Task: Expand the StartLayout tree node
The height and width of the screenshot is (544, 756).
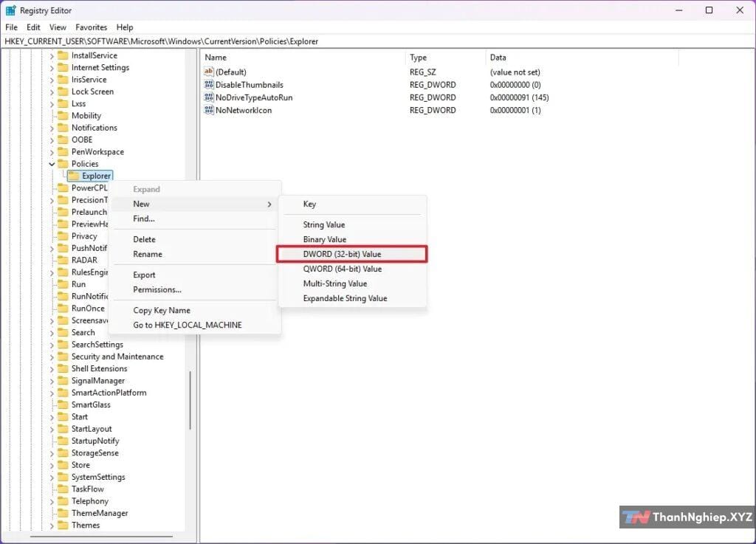Action: pyautogui.click(x=52, y=430)
